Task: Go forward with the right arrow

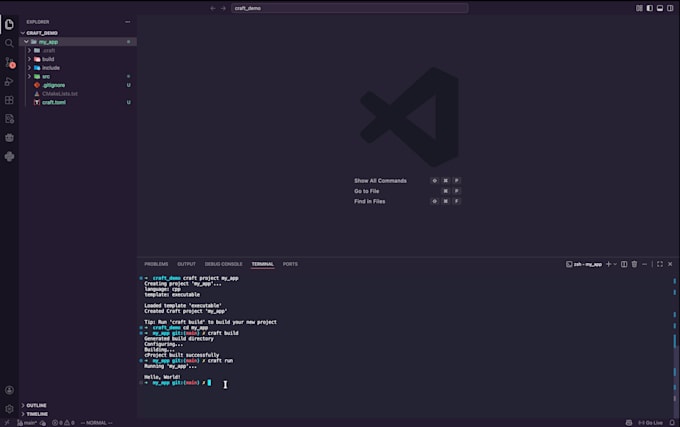Action: coord(223,8)
